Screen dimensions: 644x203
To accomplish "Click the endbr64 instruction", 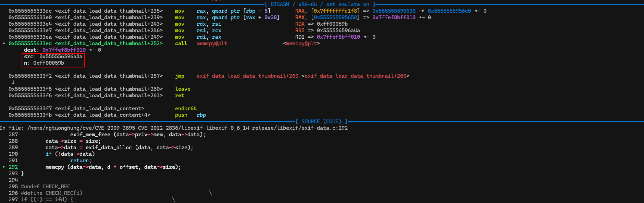I will [x=186, y=109].
